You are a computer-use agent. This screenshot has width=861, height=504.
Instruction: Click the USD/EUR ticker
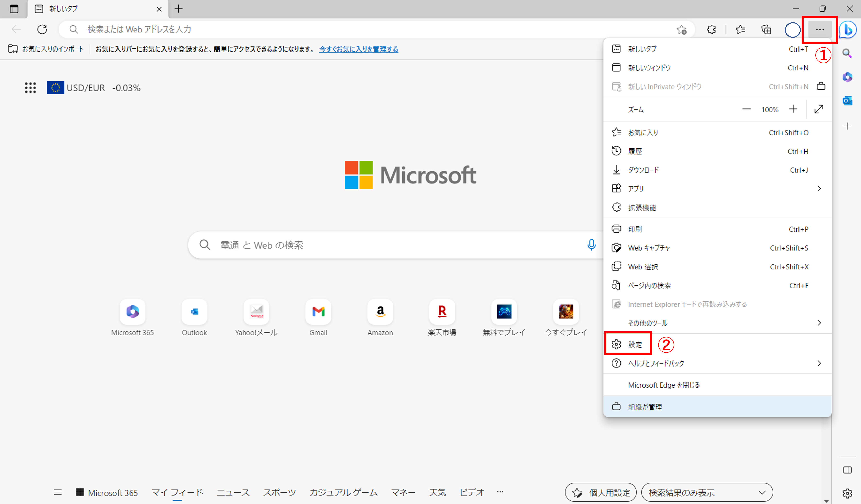click(x=94, y=88)
